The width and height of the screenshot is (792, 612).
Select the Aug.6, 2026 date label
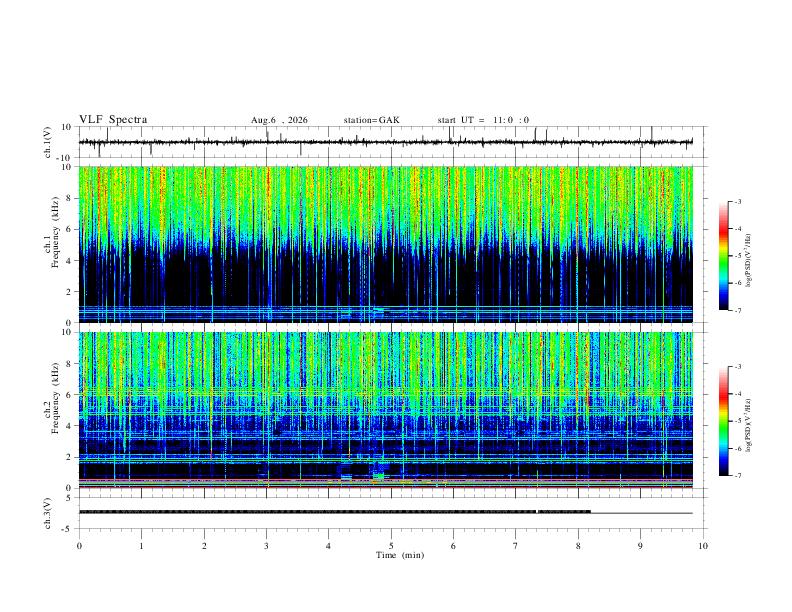pyautogui.click(x=279, y=120)
